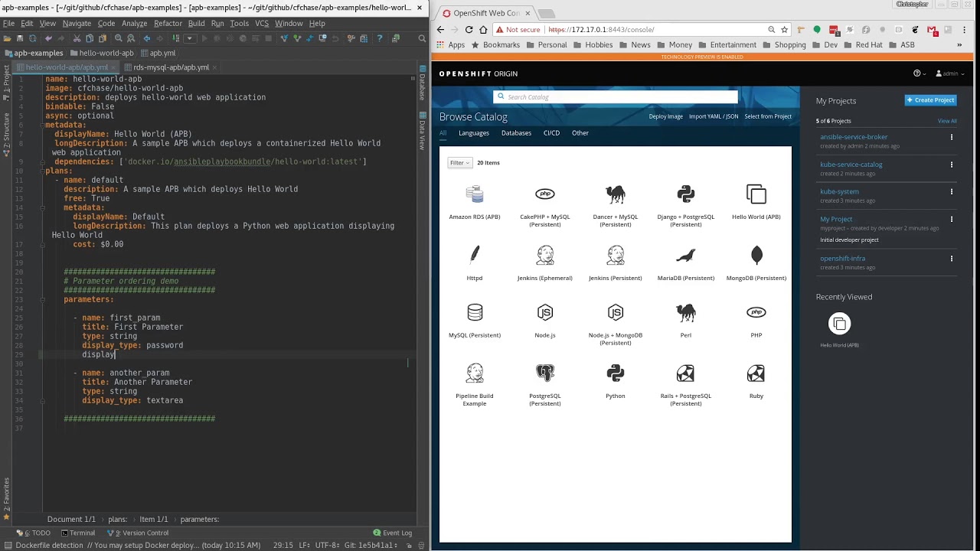Click the IDE Save All toolbar icon
Screen dimensions: 980x551
pos(20,38)
